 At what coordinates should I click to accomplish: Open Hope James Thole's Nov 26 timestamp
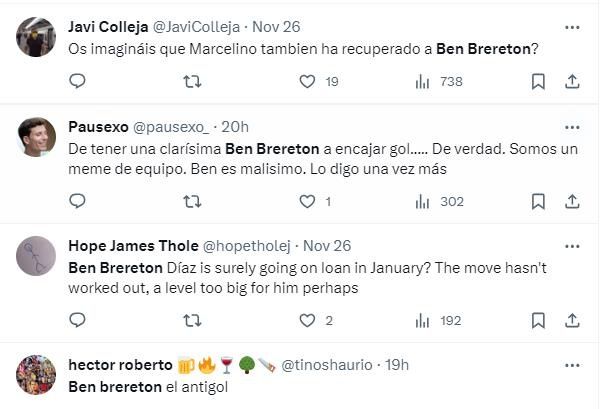[325, 246]
